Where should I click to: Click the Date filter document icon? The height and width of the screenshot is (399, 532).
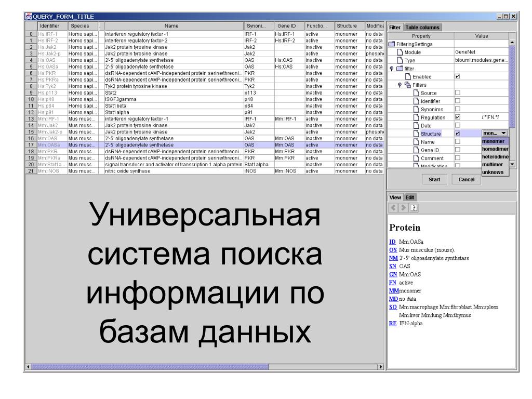coord(416,125)
